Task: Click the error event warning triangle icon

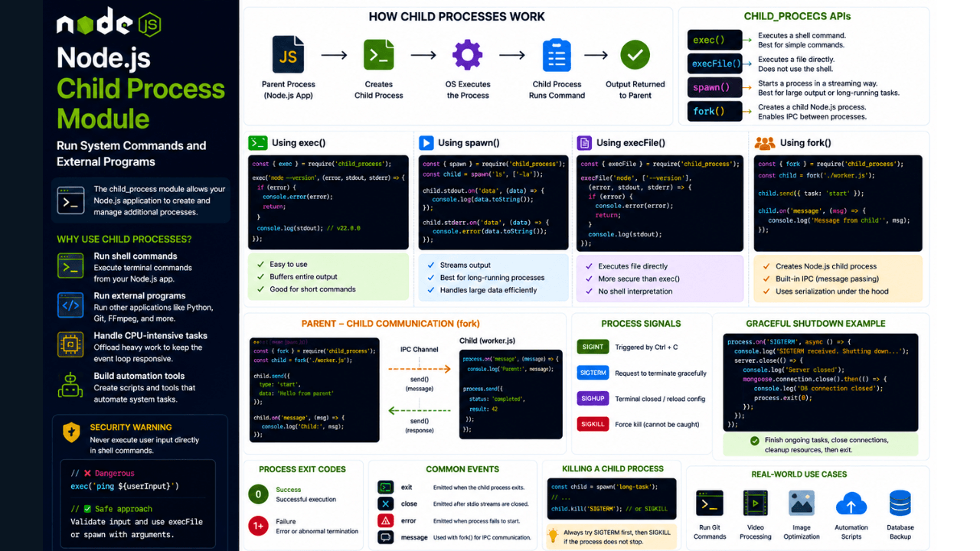Action: 386,520
